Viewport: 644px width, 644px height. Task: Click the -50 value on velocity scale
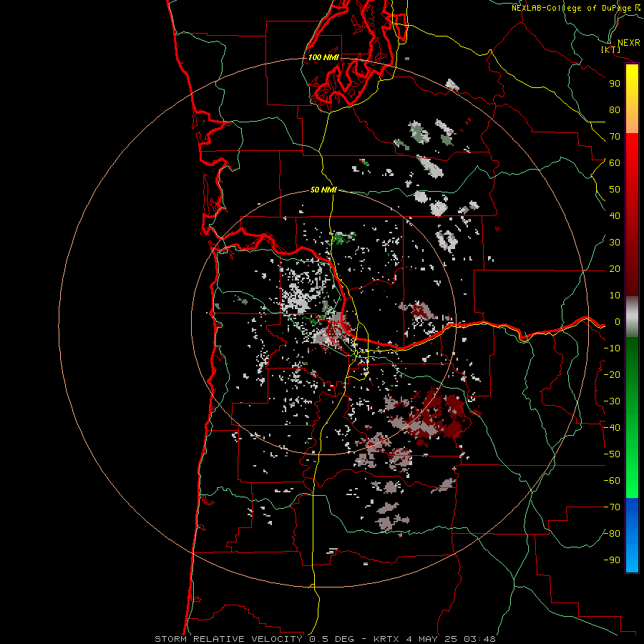[x=612, y=454]
